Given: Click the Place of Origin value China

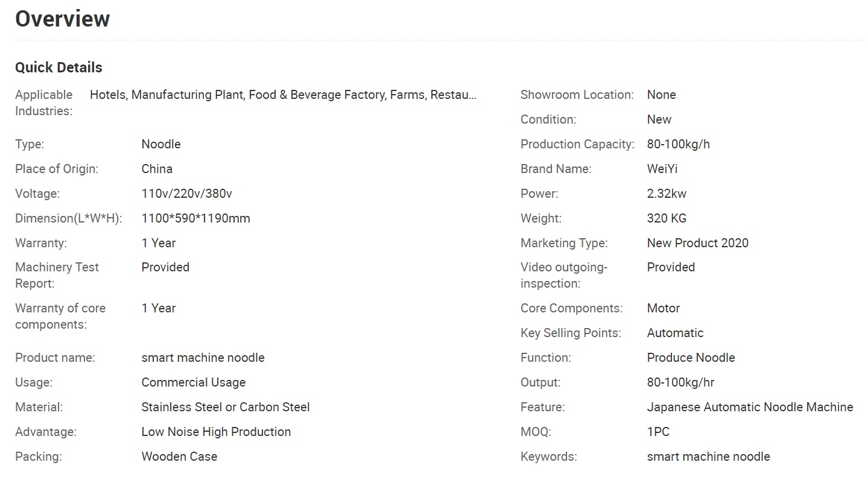Looking at the screenshot, I should (157, 169).
